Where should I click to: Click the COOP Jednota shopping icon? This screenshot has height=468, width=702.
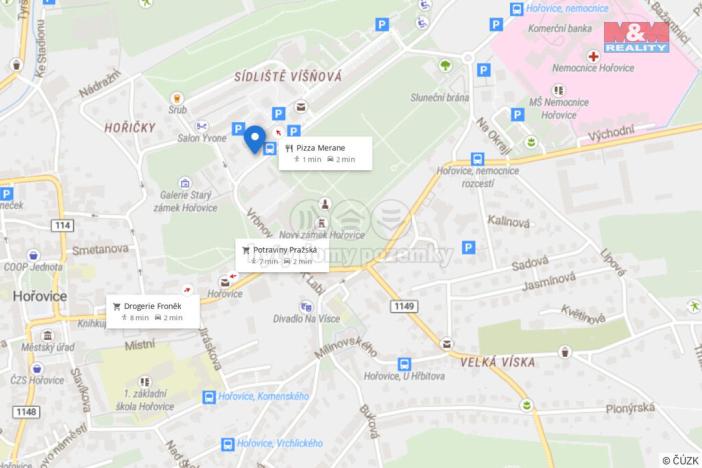33,255
